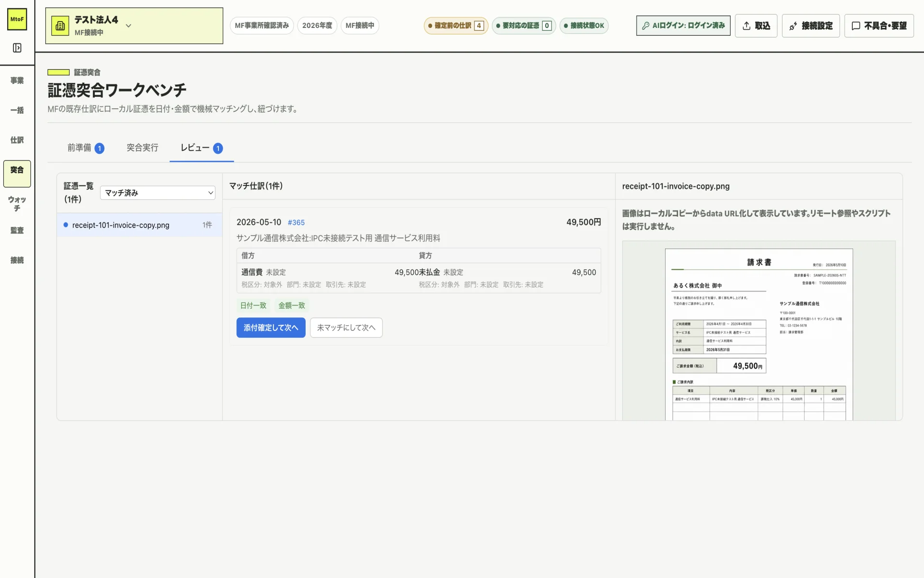Click the AIログイン key icon
Screen dimensions: 924x578
[x=645, y=26]
